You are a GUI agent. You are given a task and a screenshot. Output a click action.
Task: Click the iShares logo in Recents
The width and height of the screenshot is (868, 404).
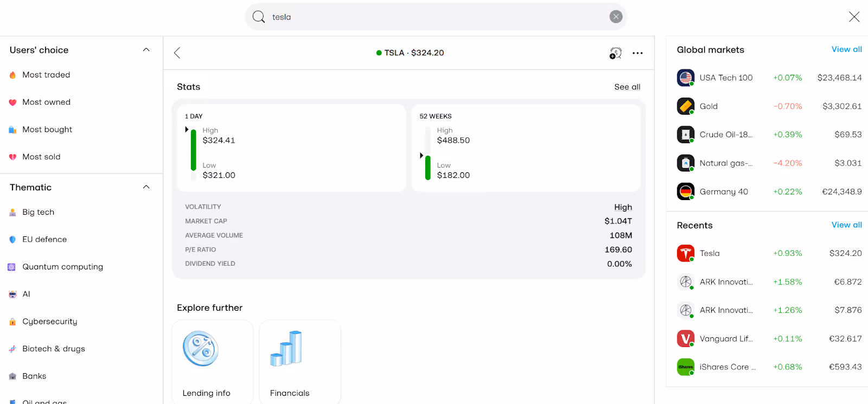tap(686, 367)
